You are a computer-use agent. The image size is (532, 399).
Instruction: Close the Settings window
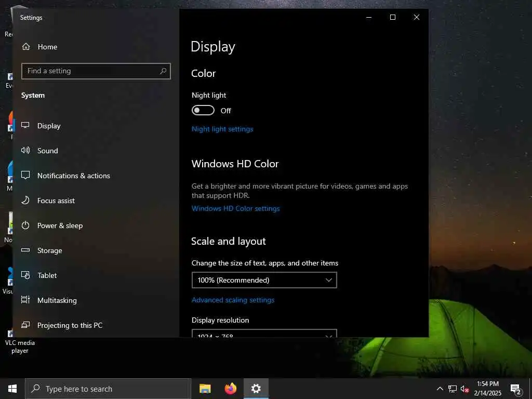pos(416,17)
